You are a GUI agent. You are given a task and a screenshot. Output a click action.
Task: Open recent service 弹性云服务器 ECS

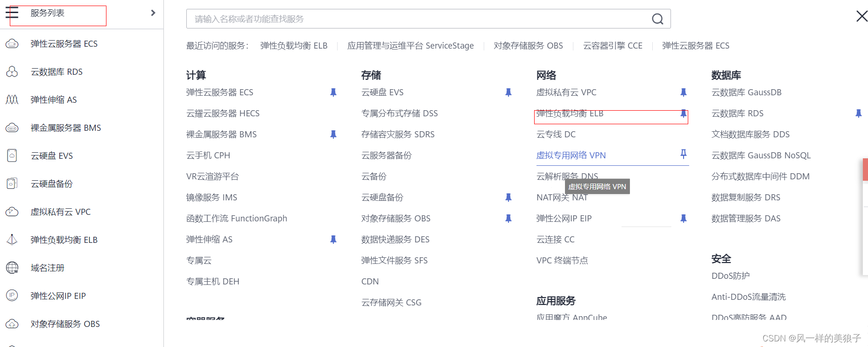[696, 46]
